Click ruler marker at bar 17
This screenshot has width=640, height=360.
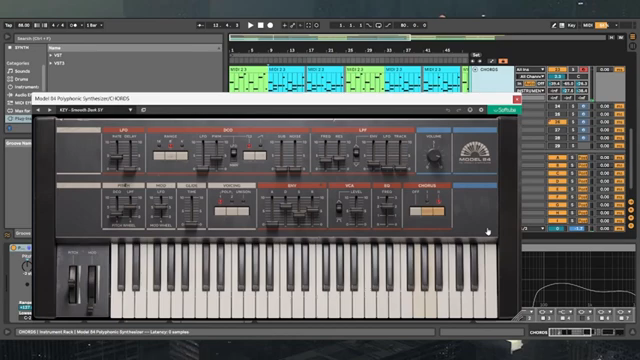pos(311,51)
